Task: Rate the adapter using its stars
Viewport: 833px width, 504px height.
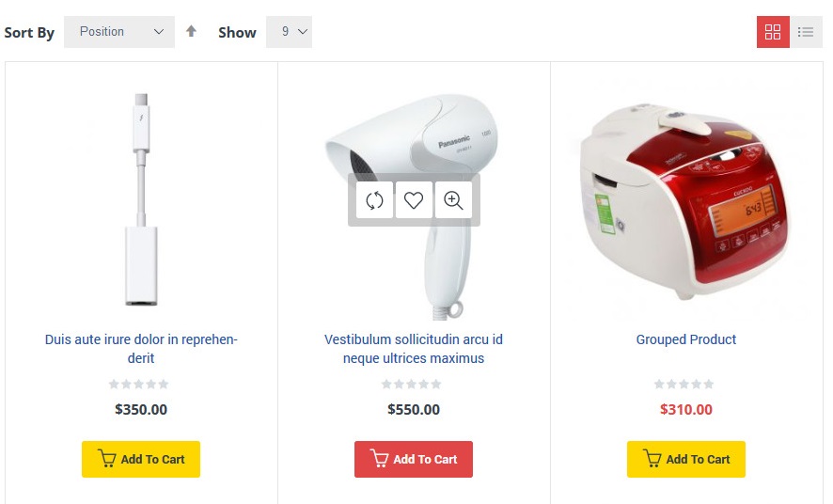Action: pyautogui.click(x=139, y=384)
